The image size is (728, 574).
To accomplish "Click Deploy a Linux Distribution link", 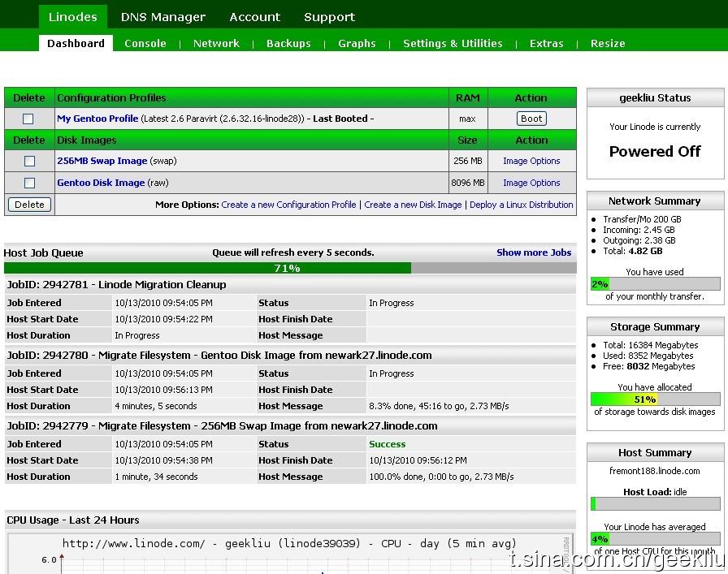I will pos(522,205).
